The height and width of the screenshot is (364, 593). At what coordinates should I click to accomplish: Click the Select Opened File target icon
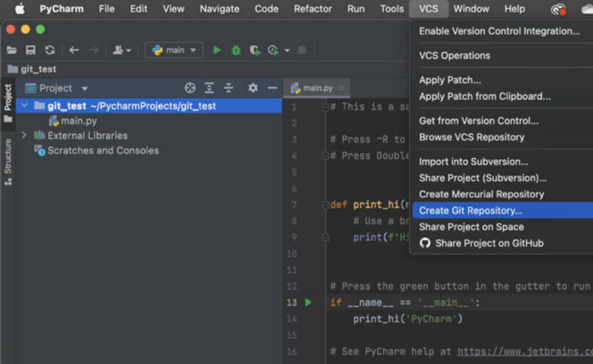click(190, 88)
